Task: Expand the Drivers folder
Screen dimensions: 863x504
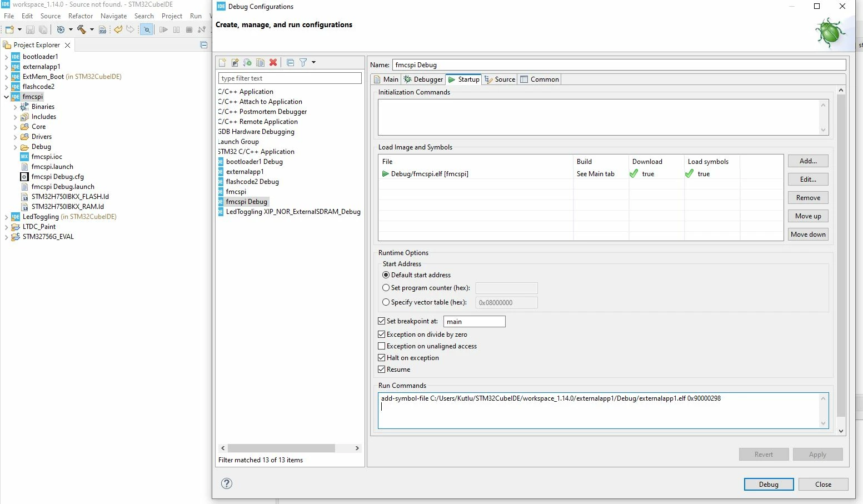Action: pos(15,137)
